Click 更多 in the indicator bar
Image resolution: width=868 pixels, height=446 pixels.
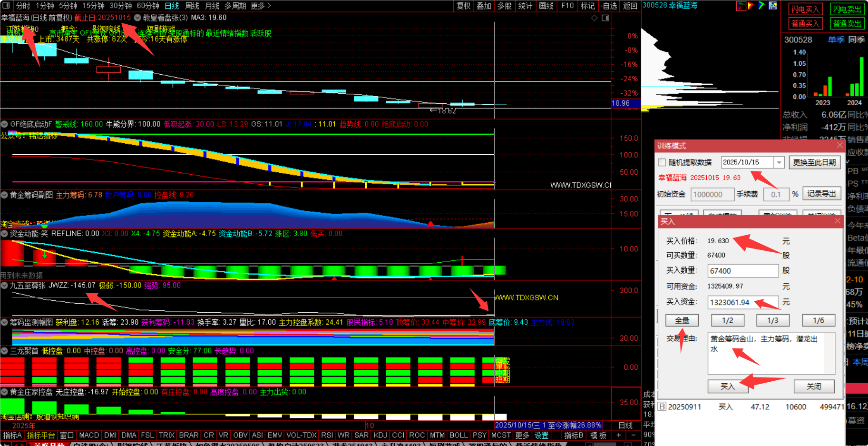522,435
